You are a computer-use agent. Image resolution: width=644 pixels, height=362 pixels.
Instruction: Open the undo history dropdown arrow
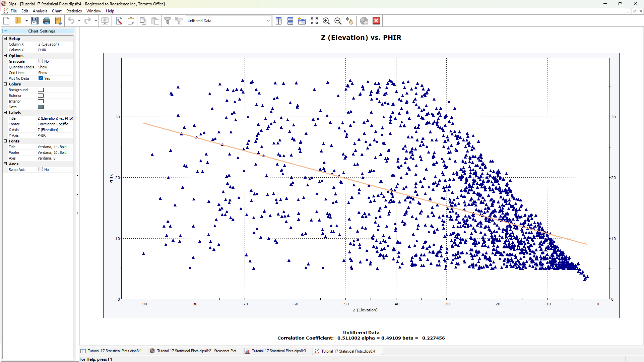click(x=79, y=21)
